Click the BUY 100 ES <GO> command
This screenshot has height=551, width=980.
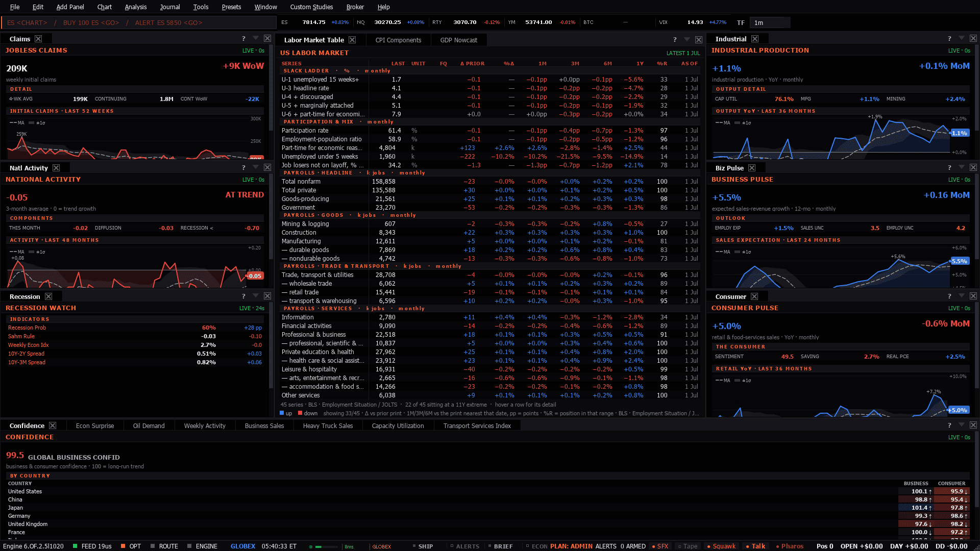[x=91, y=22]
